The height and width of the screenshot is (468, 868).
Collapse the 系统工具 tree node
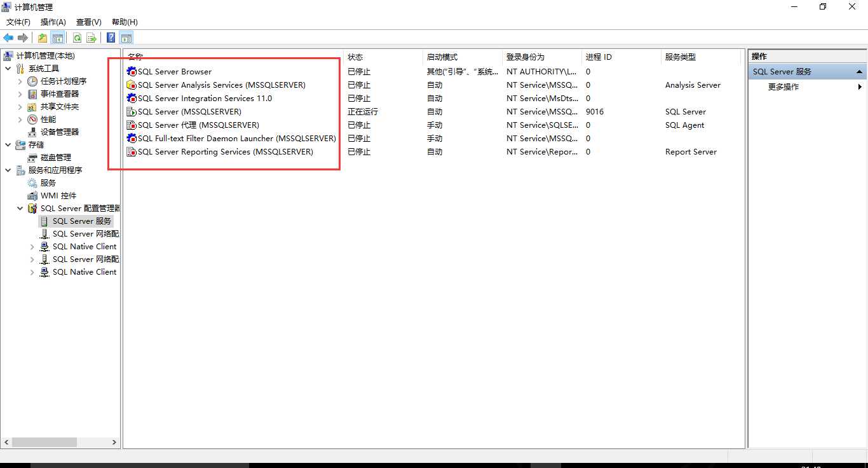coord(8,69)
